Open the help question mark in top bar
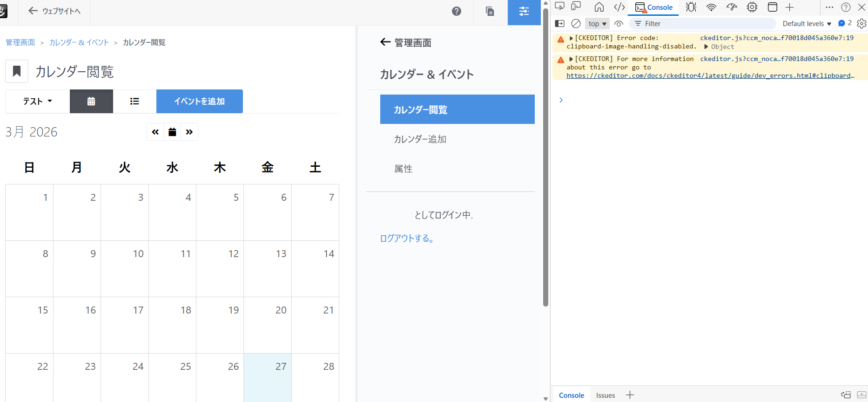 (457, 12)
